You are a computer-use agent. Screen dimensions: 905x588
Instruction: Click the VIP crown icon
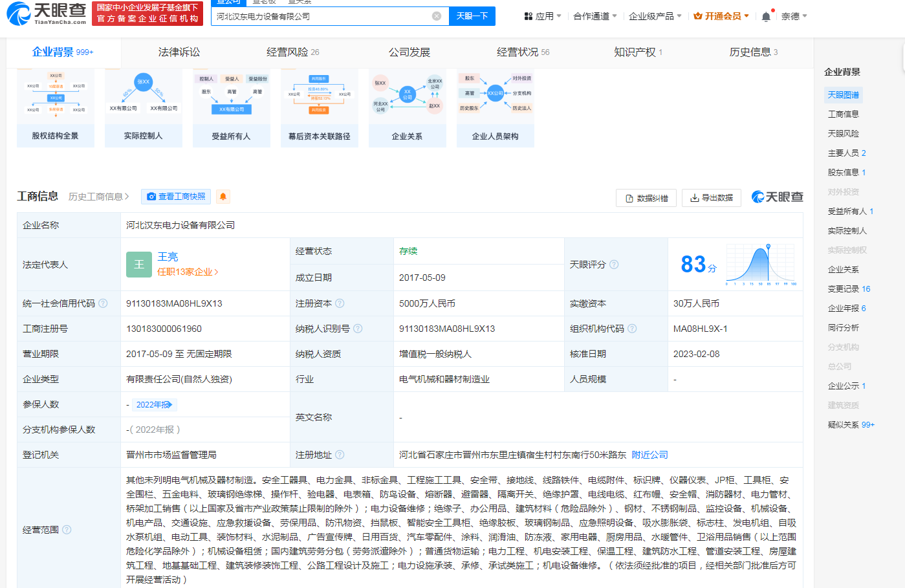click(698, 16)
